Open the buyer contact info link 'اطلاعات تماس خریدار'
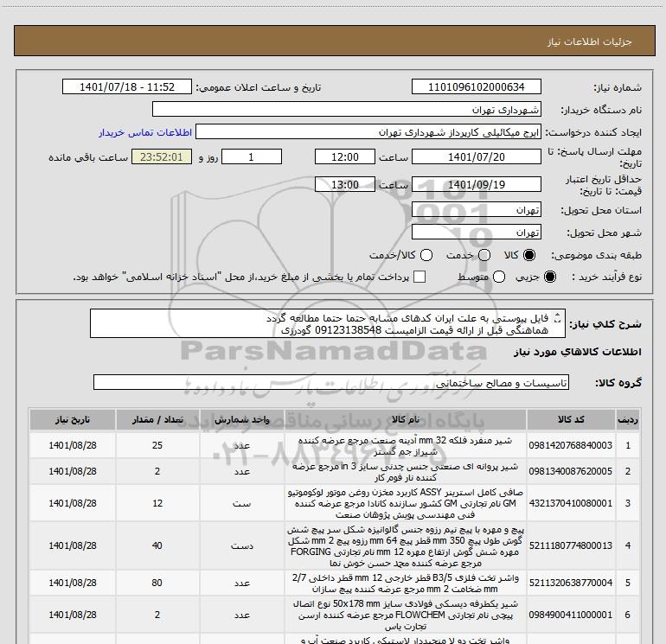The height and width of the screenshot is (644, 666). pyautogui.click(x=145, y=132)
